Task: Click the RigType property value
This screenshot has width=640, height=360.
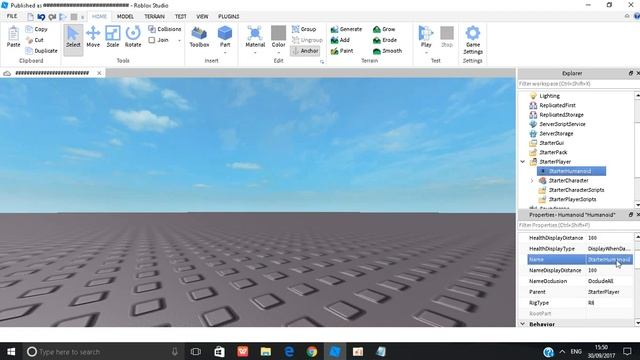Action: click(x=609, y=303)
